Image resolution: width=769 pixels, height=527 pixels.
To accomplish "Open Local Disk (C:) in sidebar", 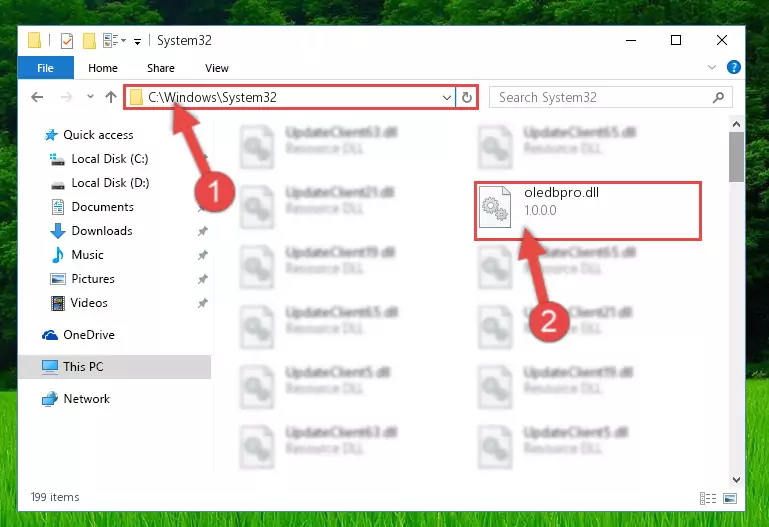I will pos(109,159).
